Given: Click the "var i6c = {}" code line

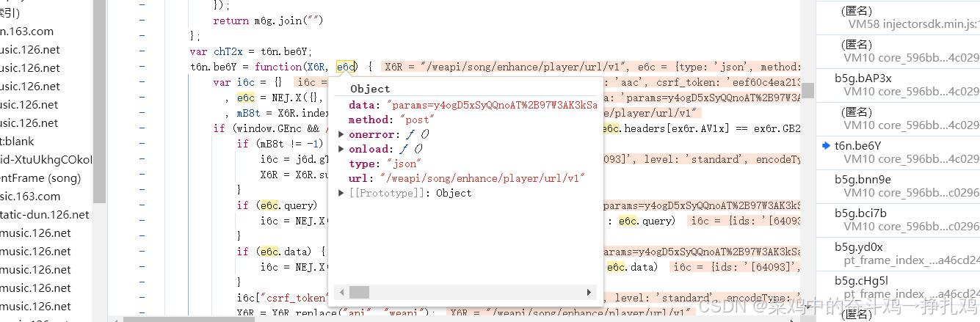Looking at the screenshot, I should (248, 83).
